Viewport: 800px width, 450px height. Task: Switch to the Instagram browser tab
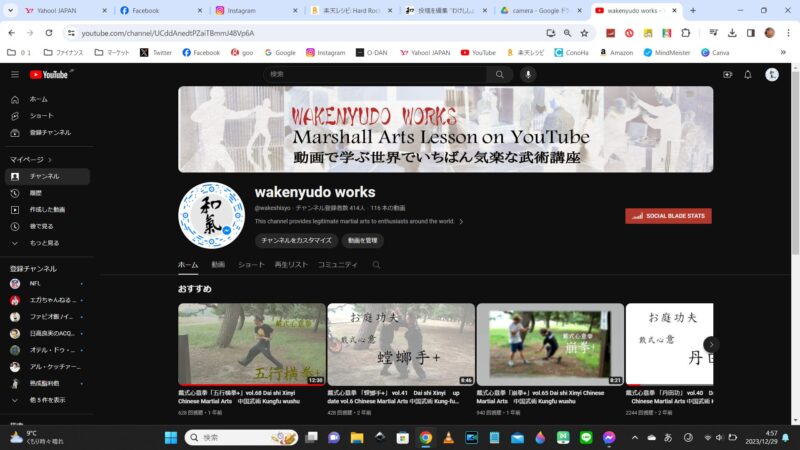tap(254, 10)
